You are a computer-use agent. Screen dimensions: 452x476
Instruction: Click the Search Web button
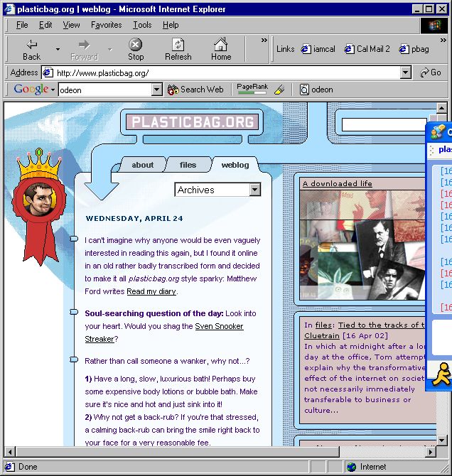[195, 90]
